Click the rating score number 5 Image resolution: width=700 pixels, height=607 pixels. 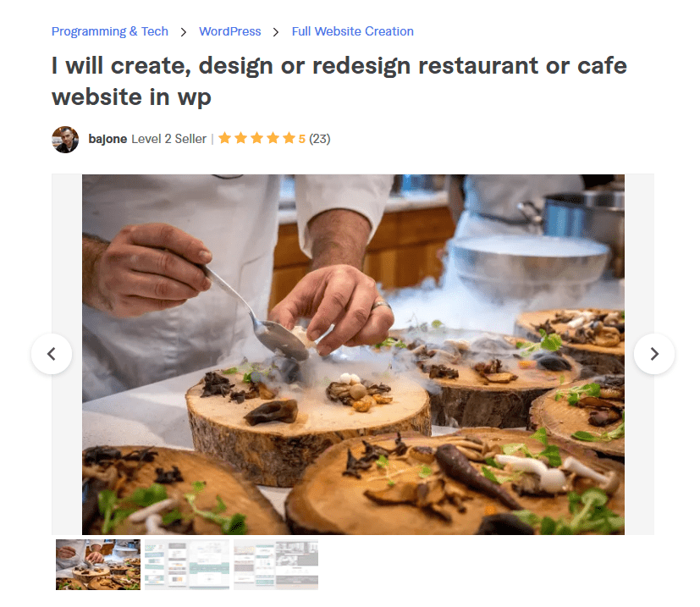pos(302,139)
